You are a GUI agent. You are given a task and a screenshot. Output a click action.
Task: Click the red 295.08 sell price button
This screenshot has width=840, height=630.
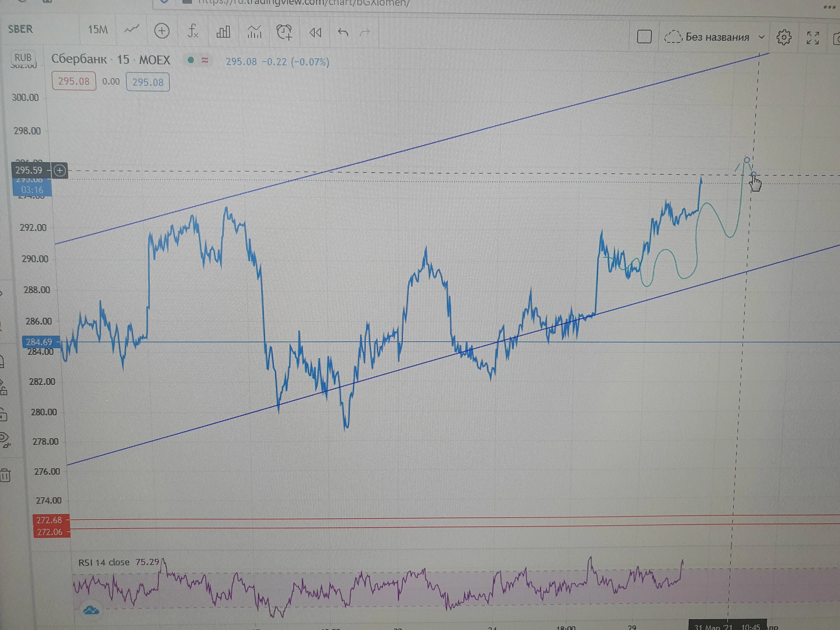tap(74, 81)
